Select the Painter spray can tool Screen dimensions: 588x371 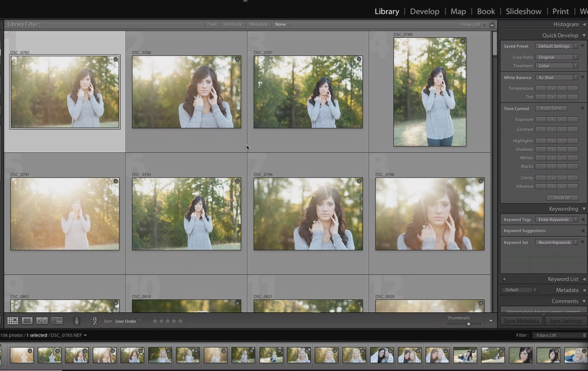click(77, 321)
